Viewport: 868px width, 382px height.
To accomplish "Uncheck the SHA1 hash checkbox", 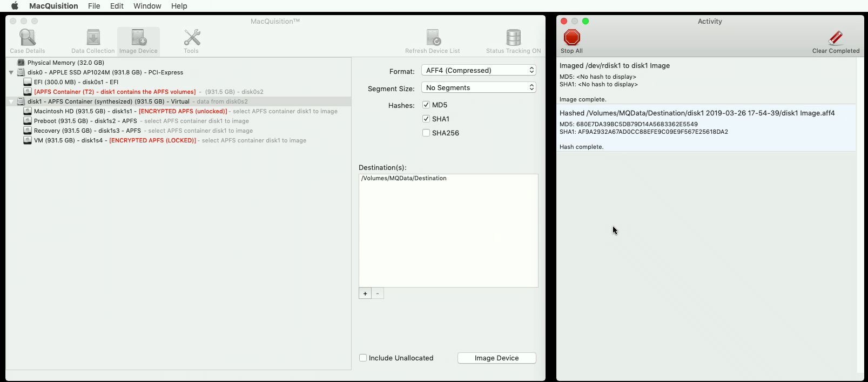I will pyautogui.click(x=426, y=119).
